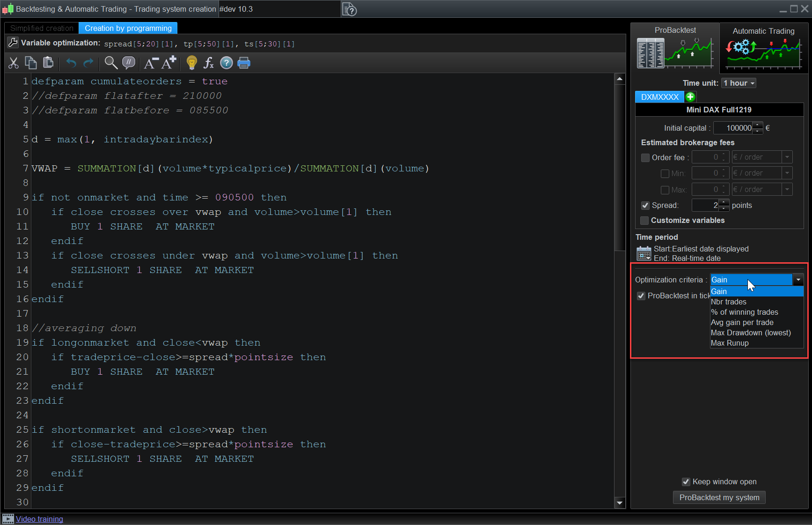Click the comment code toolbar icon
The height and width of the screenshot is (525, 812).
pos(128,63)
